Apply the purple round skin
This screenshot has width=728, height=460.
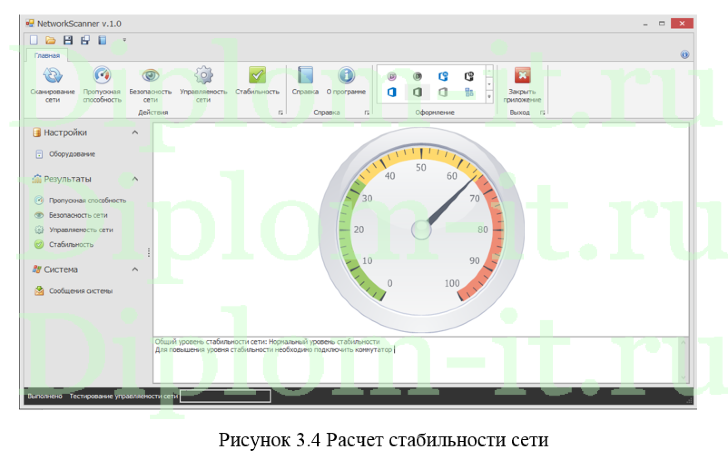click(x=392, y=77)
